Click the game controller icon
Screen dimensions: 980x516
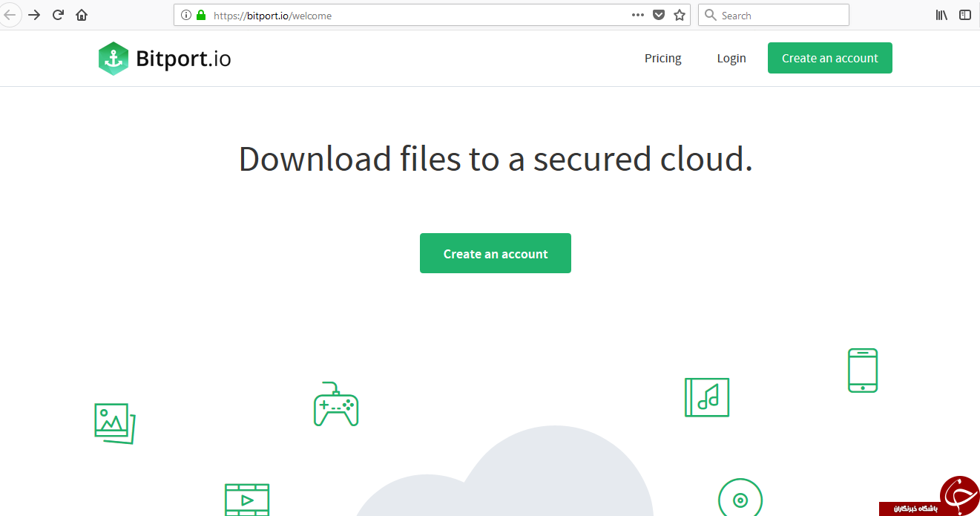[336, 405]
